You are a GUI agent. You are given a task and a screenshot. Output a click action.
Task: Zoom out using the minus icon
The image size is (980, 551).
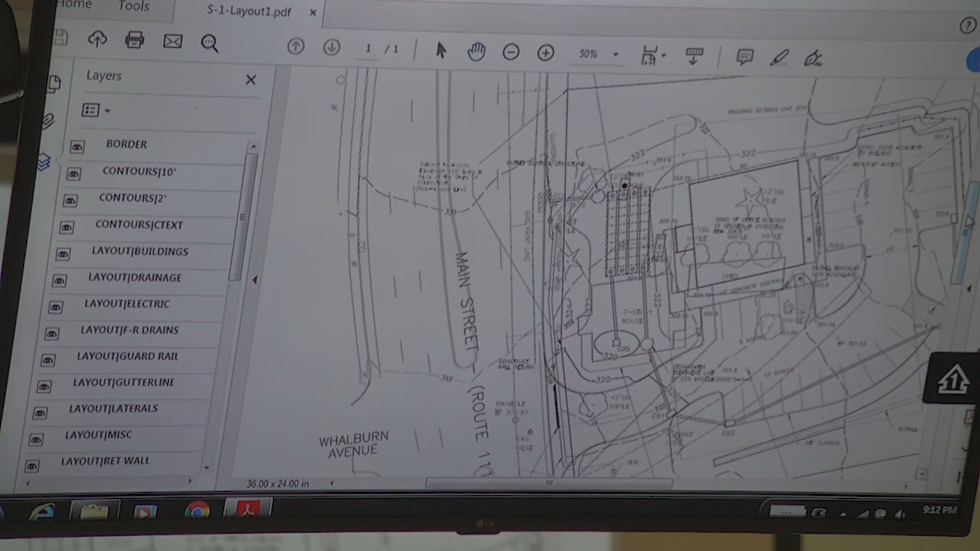click(511, 52)
